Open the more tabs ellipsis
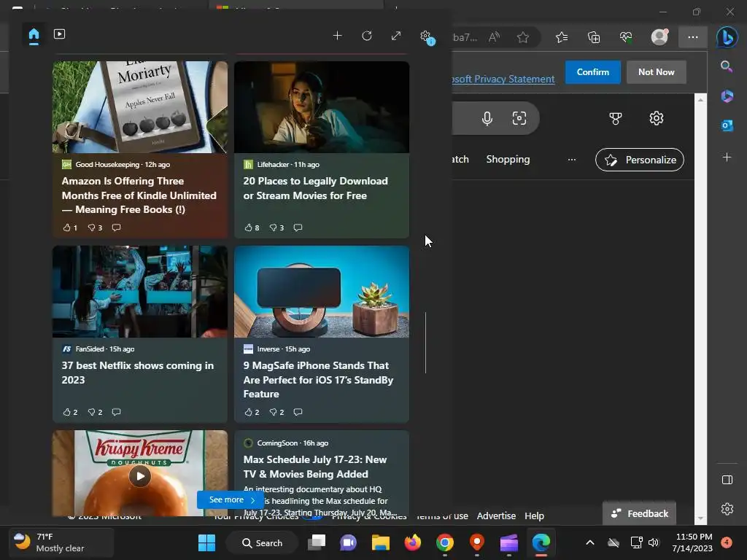747x560 pixels. 572,160
